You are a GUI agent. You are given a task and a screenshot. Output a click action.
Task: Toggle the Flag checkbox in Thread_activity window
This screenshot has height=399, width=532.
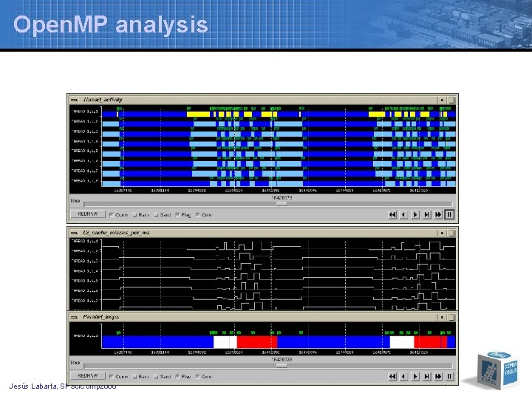[x=177, y=215]
